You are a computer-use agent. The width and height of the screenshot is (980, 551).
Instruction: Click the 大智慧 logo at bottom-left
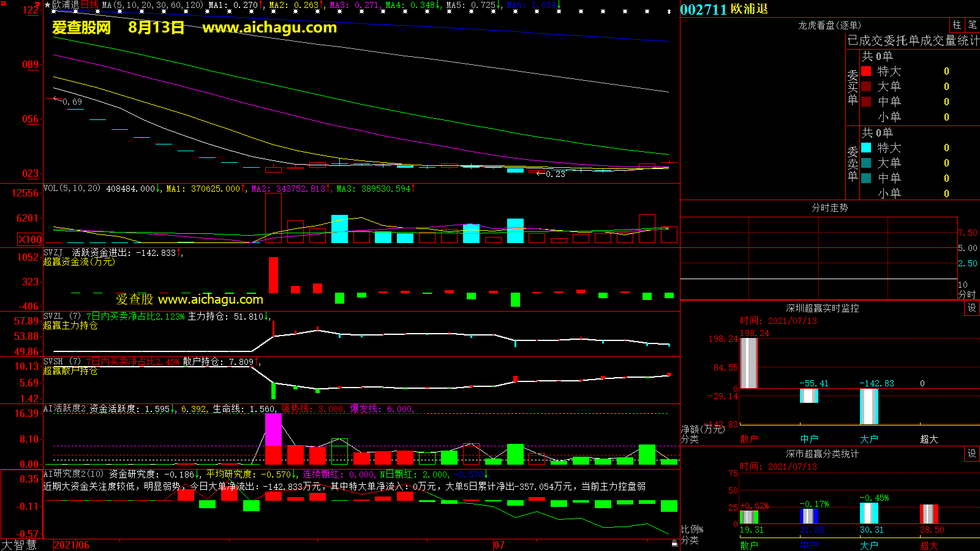point(19,545)
